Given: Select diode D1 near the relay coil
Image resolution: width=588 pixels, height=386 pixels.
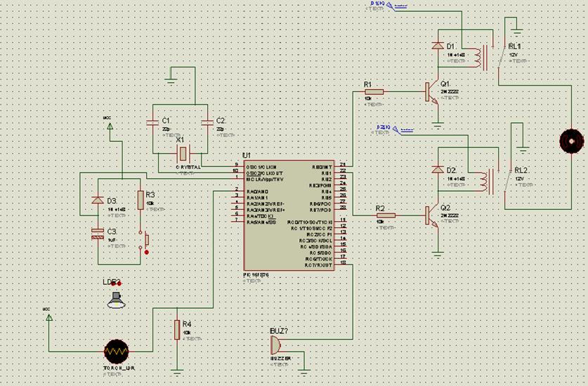Looking at the screenshot, I should click(438, 46).
